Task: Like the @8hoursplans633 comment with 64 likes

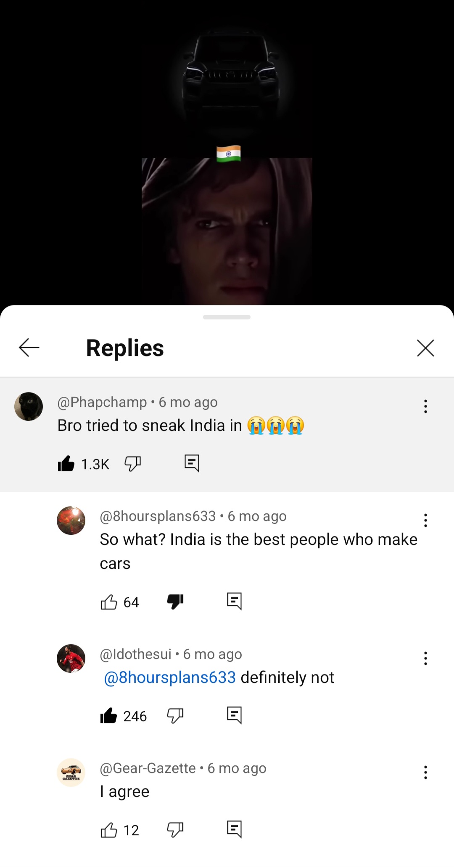Action: 109,602
